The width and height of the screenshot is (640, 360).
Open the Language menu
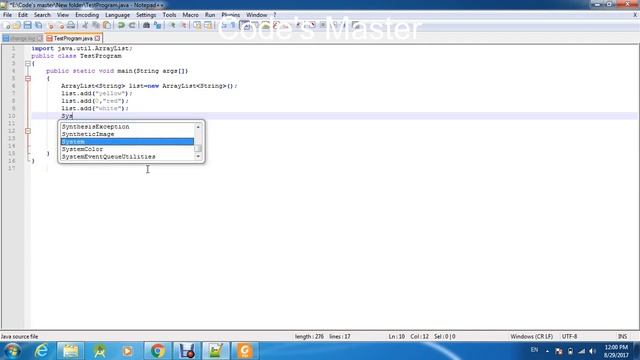point(117,15)
